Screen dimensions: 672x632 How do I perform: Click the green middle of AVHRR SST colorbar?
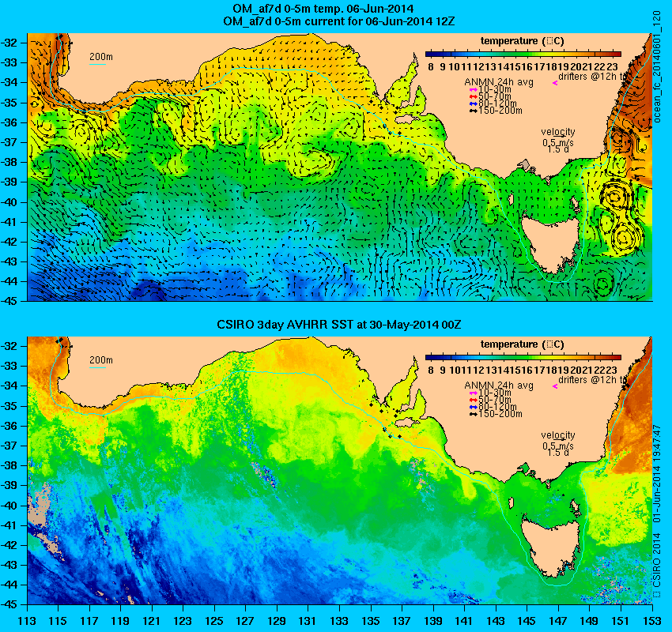coord(523,357)
